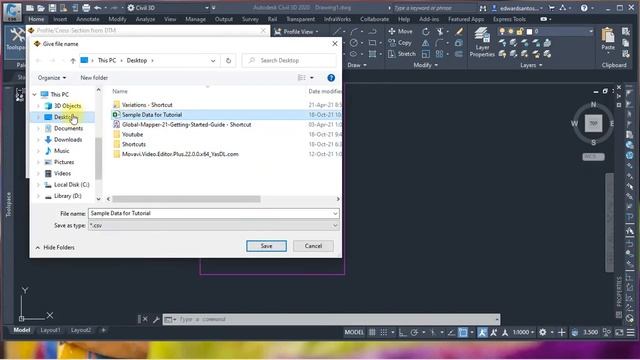Toggle annotation visibility in status bar
This screenshot has width=640, height=360.
(482, 332)
